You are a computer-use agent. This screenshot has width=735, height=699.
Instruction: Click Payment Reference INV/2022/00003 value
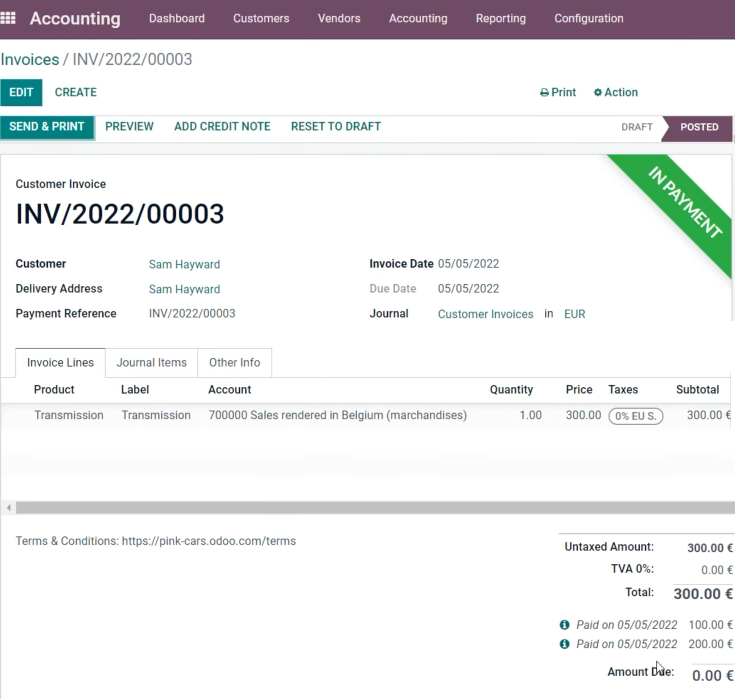(192, 314)
